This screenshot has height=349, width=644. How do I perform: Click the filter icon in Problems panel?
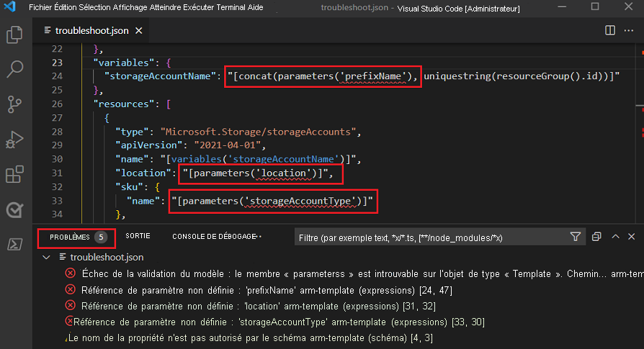pos(576,237)
